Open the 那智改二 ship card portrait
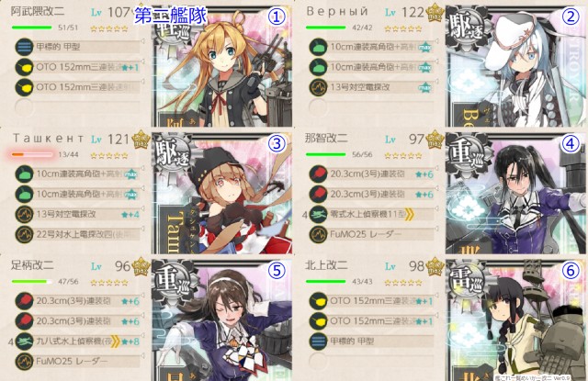The width and height of the screenshot is (588, 381). [x=515, y=193]
